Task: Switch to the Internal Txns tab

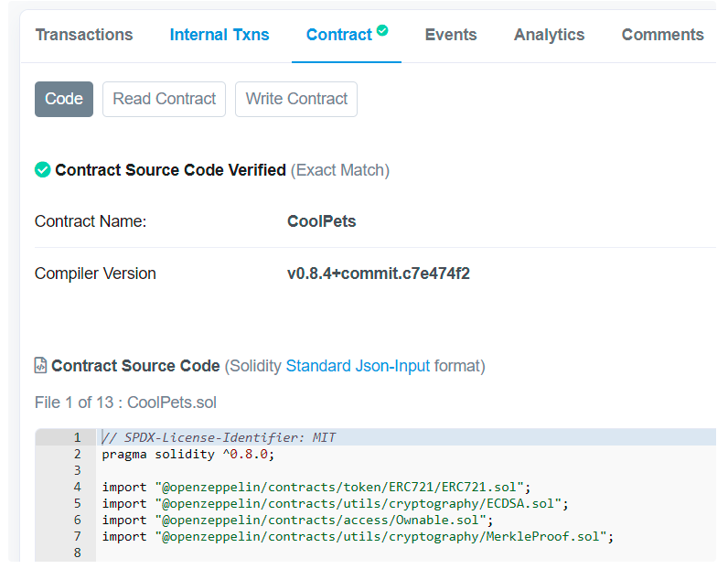Action: point(219,35)
